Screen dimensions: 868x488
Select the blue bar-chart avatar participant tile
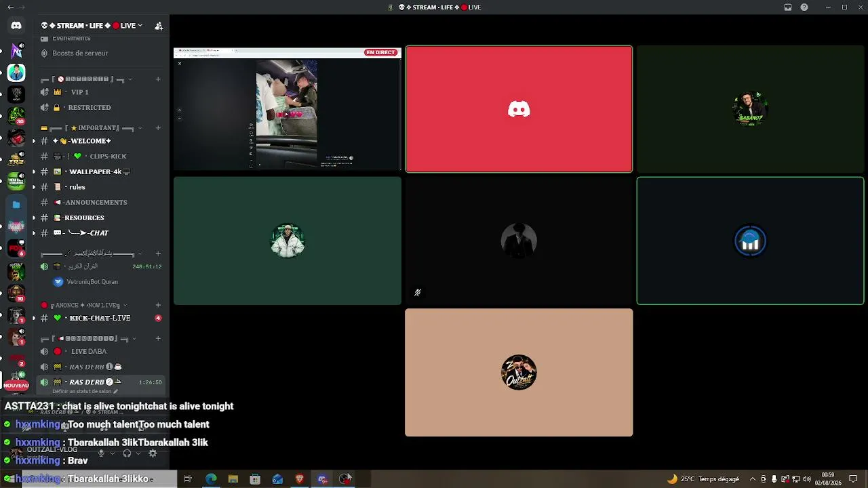pos(750,241)
